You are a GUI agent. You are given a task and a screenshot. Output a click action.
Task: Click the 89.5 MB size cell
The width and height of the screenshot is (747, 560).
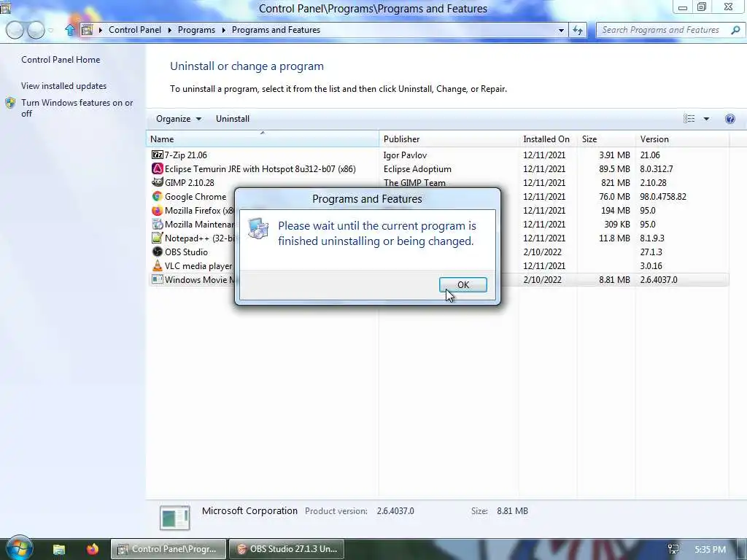coord(614,168)
